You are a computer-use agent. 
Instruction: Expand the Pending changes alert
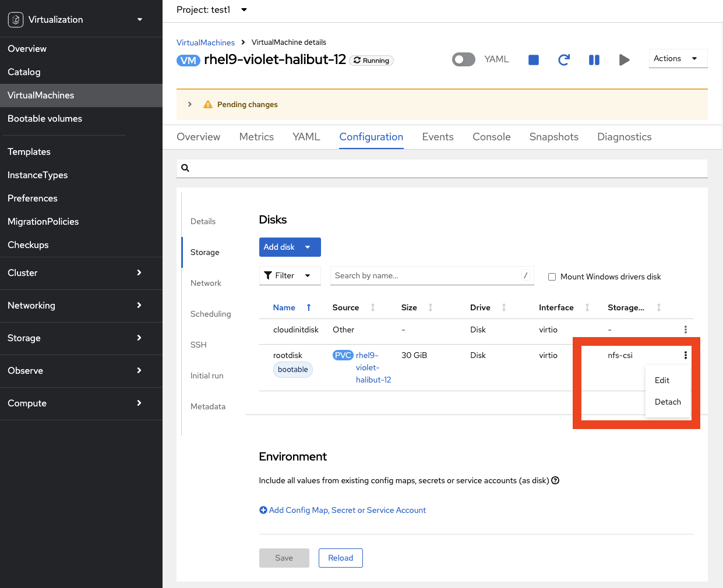point(190,104)
